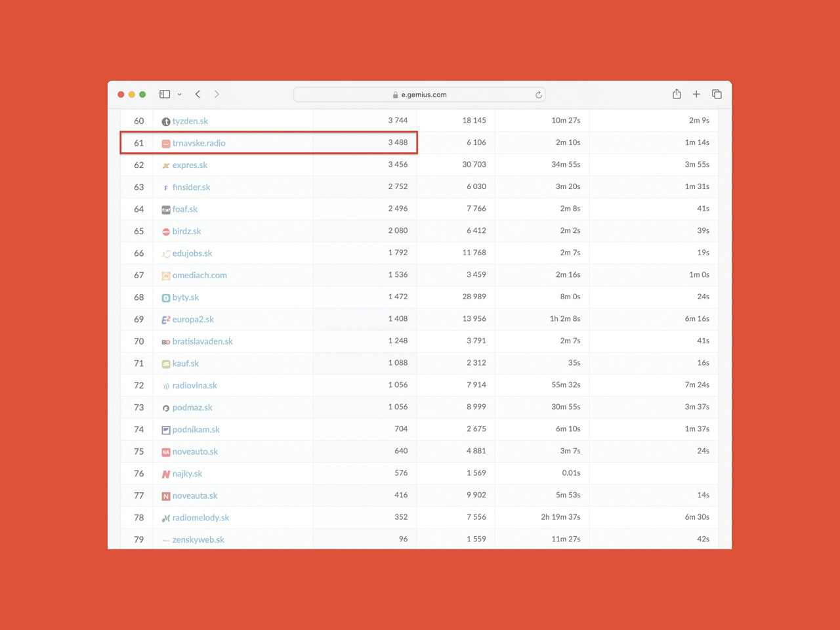Toggle the Safari sidebar button
840x630 pixels.
click(x=165, y=94)
